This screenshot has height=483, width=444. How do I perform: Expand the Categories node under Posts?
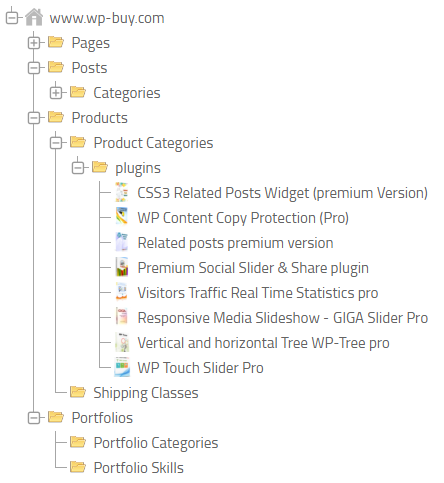point(56,93)
